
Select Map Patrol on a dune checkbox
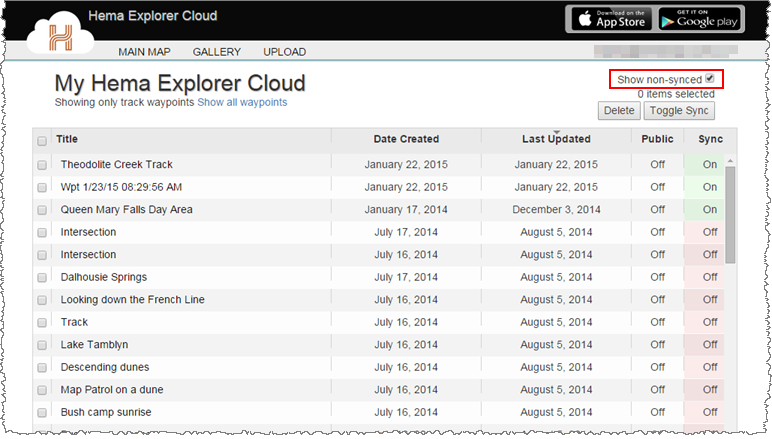point(42,390)
